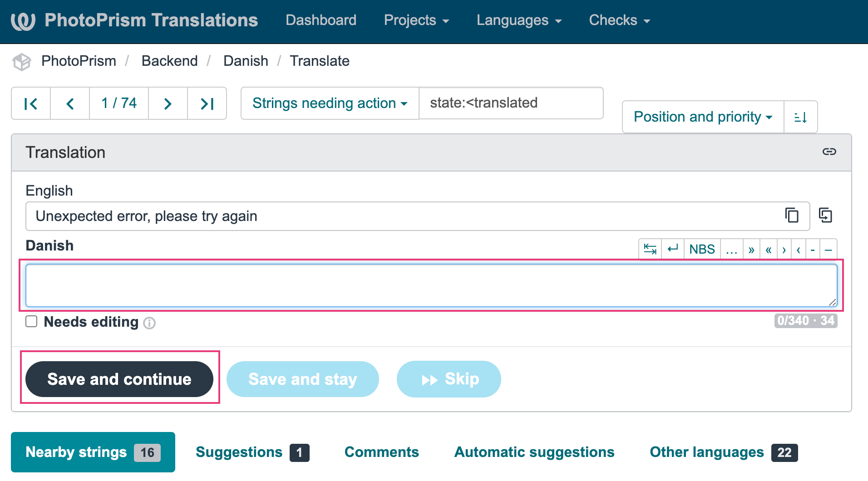Open the Danish breadcrumb link
The height and width of the screenshot is (481, 868).
tap(246, 61)
